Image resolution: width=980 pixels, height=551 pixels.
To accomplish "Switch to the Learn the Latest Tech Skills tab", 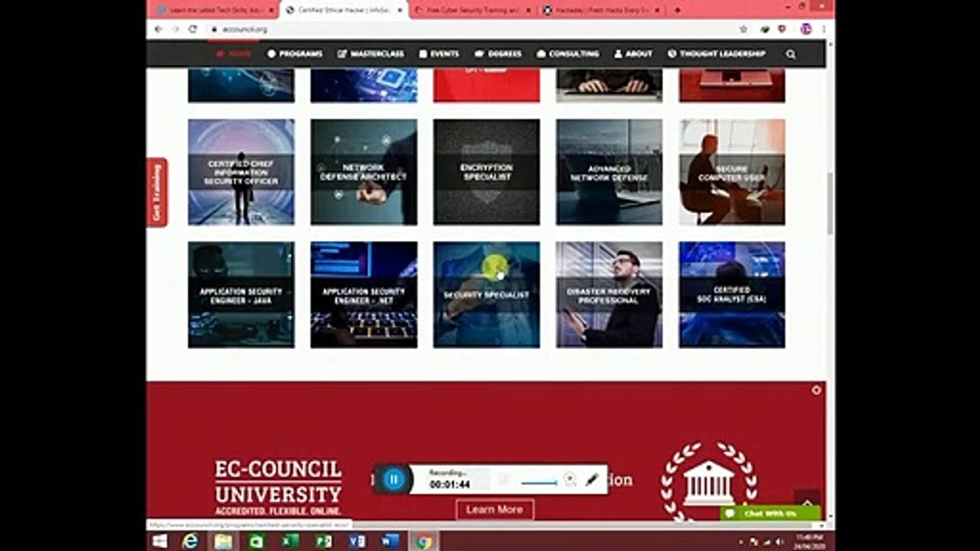I will tap(213, 10).
